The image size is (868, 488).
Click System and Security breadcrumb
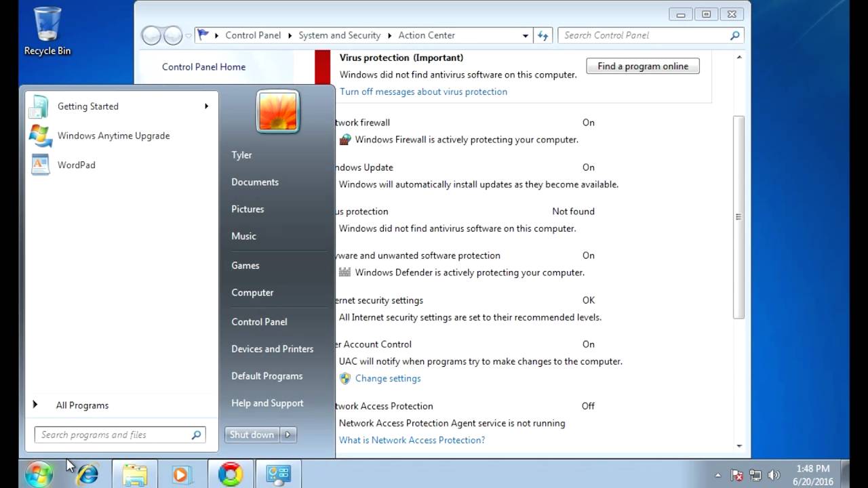tap(340, 35)
